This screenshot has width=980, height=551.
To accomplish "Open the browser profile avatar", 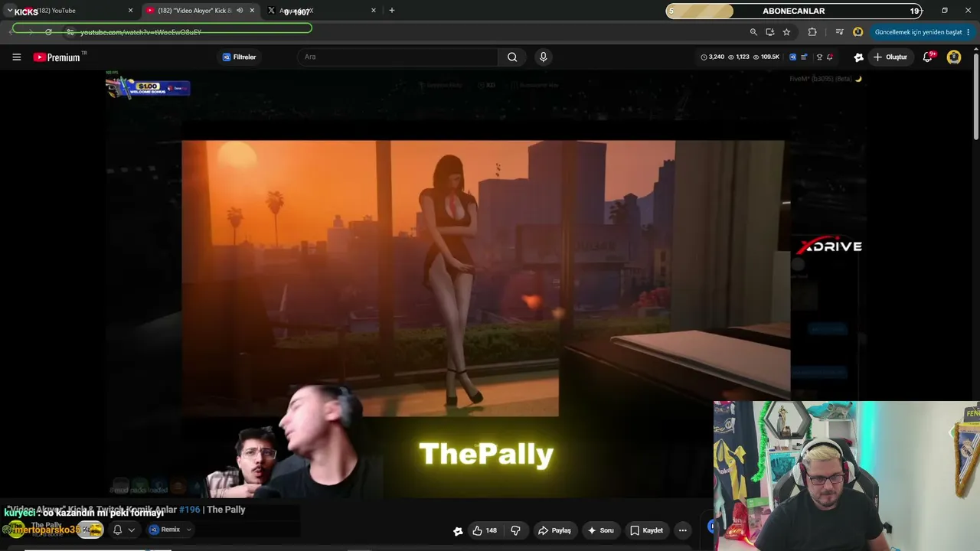I will 858,32.
